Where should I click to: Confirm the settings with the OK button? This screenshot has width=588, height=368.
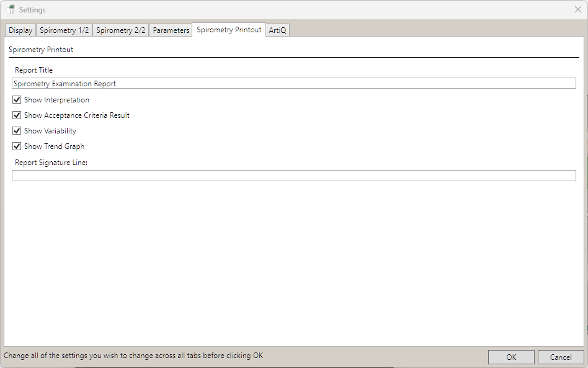(510, 357)
